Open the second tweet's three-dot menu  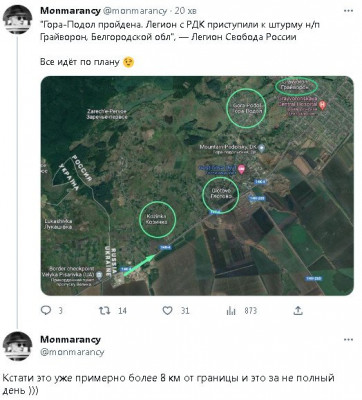[348, 340]
